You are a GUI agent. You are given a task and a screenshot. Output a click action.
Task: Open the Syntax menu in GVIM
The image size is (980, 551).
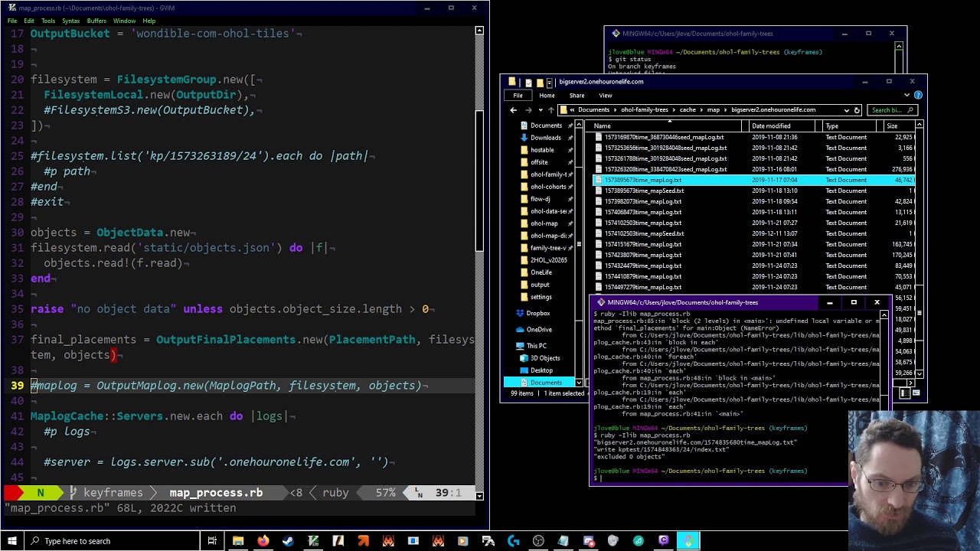pyautogui.click(x=70, y=21)
